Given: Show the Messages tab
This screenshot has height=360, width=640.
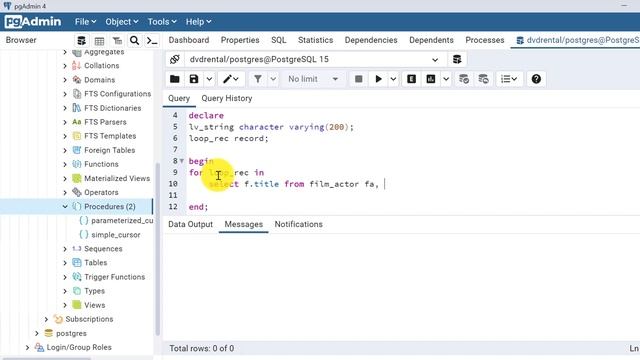Looking at the screenshot, I should (244, 224).
